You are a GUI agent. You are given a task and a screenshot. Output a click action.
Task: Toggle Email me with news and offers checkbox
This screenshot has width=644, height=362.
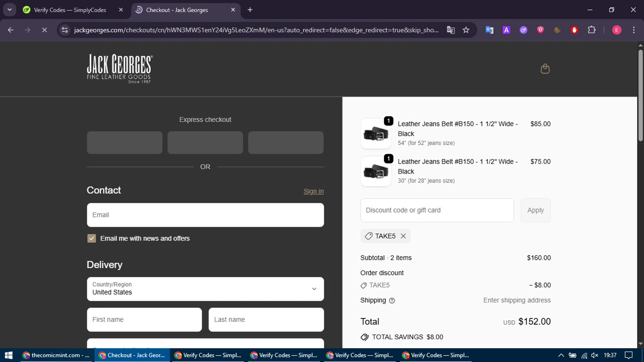91,238
